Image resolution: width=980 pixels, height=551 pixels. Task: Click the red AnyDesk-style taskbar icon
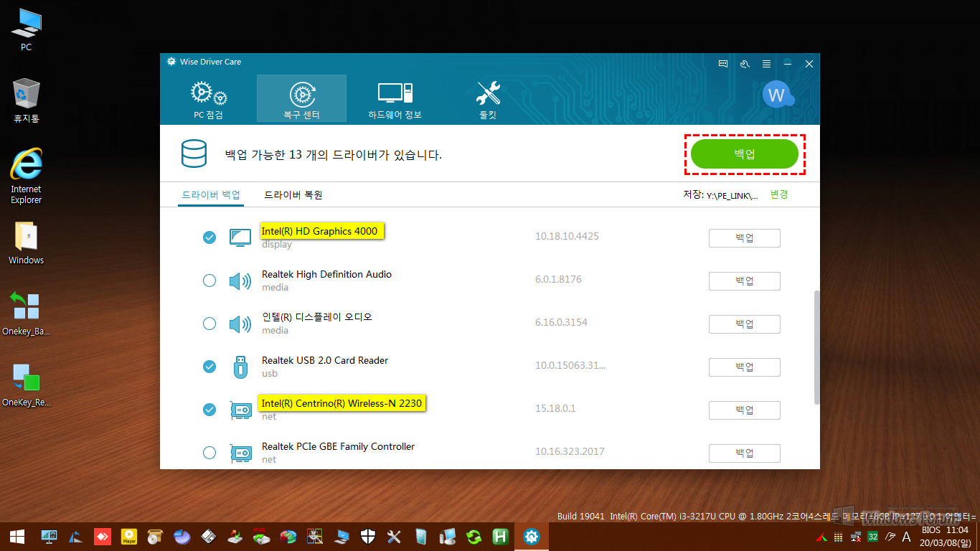tap(103, 537)
